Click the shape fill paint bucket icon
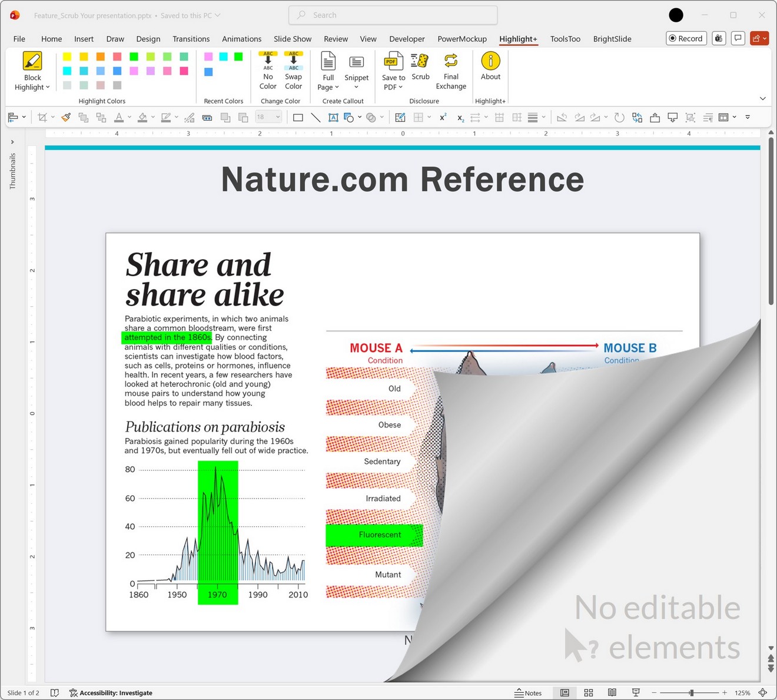This screenshot has width=777, height=700. coord(142,118)
